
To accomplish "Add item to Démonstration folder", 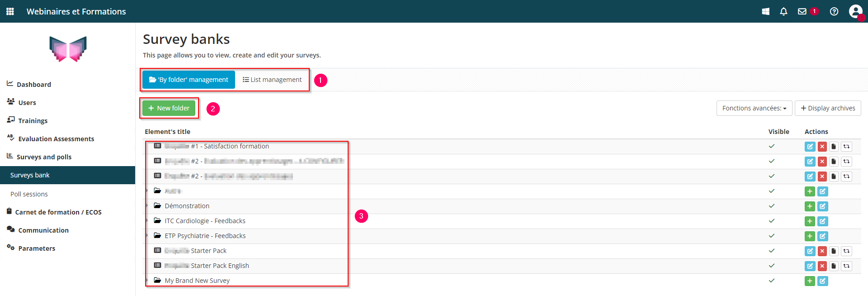I will [x=810, y=206].
